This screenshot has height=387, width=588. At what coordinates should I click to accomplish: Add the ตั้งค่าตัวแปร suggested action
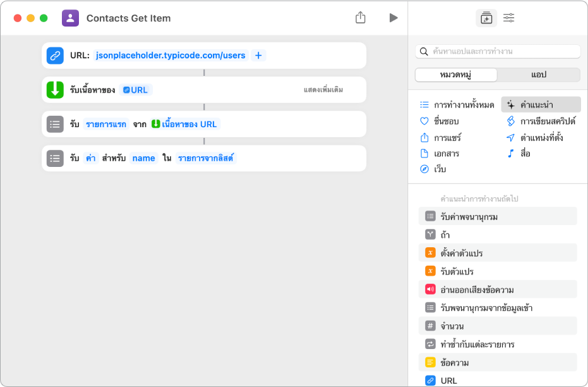(x=461, y=253)
